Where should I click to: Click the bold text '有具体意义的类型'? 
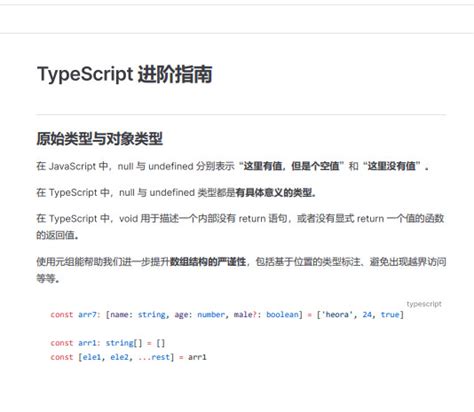pos(274,192)
